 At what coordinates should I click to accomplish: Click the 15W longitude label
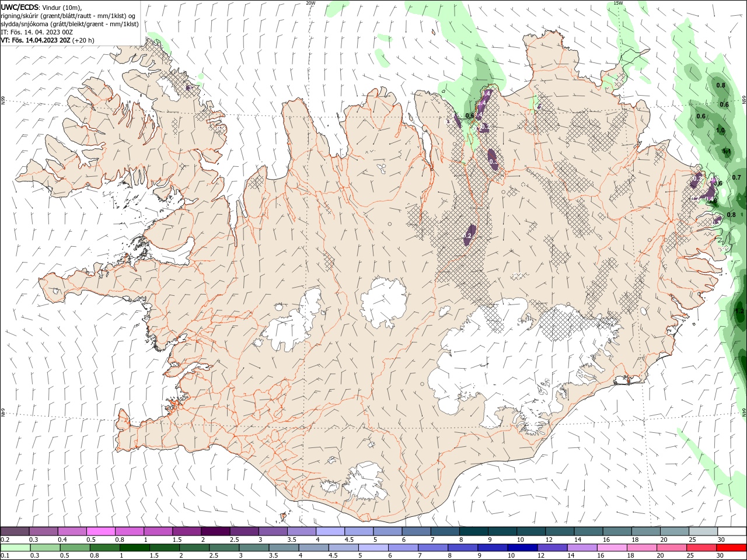(618, 3)
